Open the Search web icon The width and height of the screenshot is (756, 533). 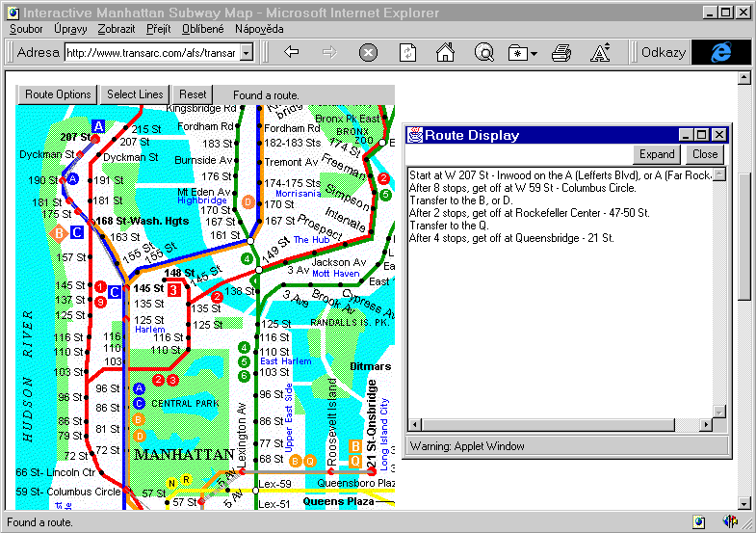[x=484, y=52]
